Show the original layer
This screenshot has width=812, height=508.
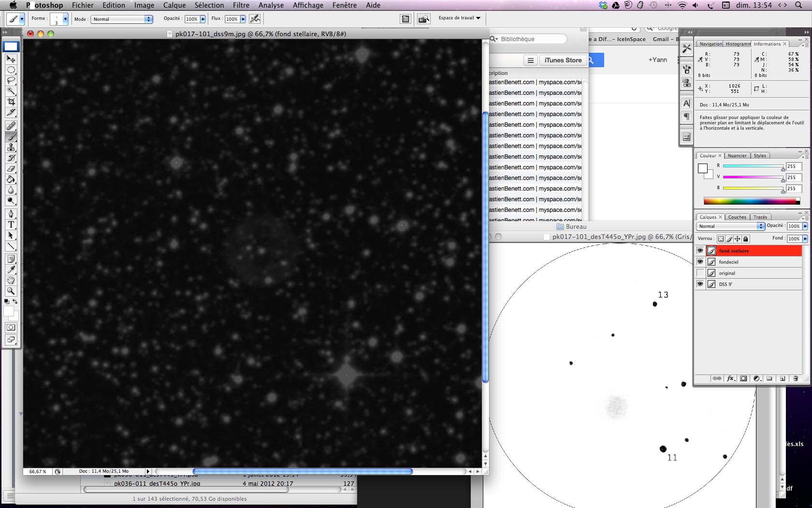pyautogui.click(x=700, y=273)
